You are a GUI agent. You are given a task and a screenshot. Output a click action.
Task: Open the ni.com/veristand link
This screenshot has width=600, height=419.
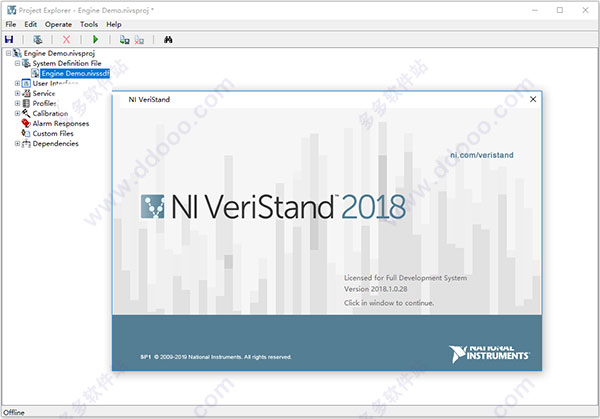482,155
